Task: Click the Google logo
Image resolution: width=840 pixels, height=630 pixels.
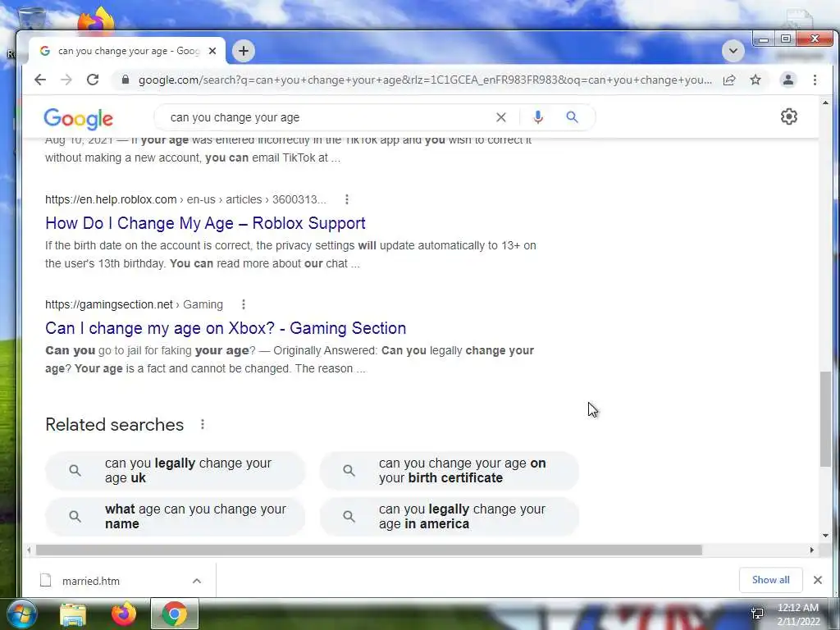Action: pos(78,118)
